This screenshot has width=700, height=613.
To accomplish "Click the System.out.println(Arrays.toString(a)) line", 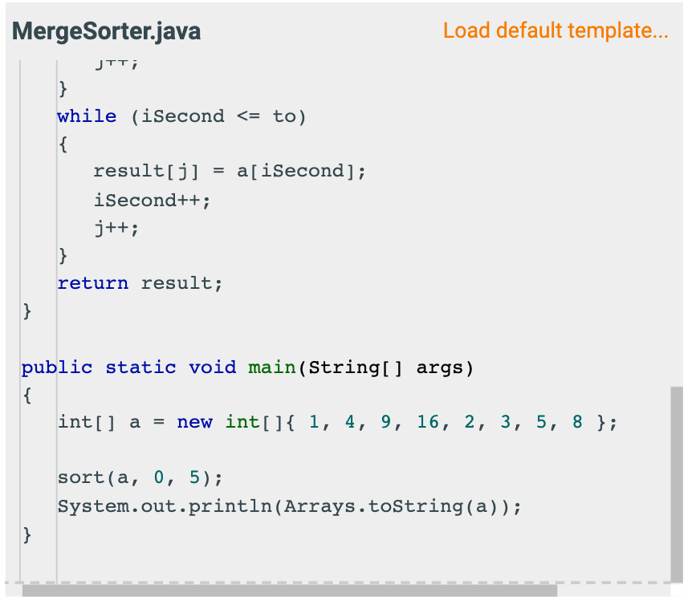I will pyautogui.click(x=289, y=506).
